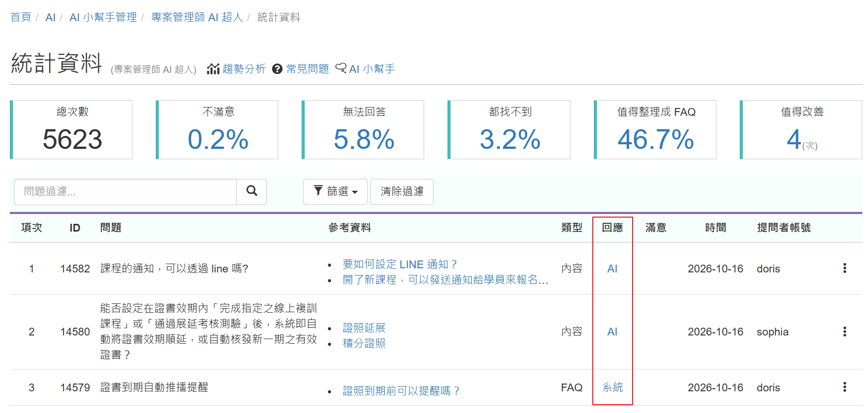The image size is (868, 413).
Task: Click the 清除過濾 button
Action: pos(402,192)
